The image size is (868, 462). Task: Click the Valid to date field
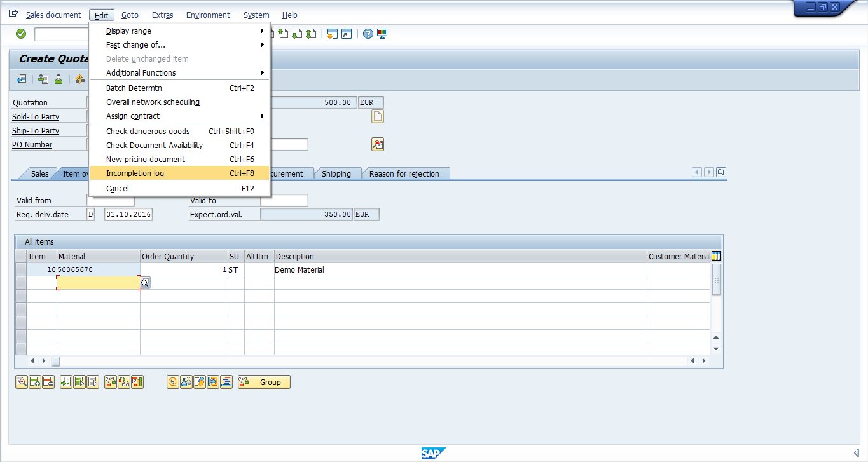click(284, 200)
